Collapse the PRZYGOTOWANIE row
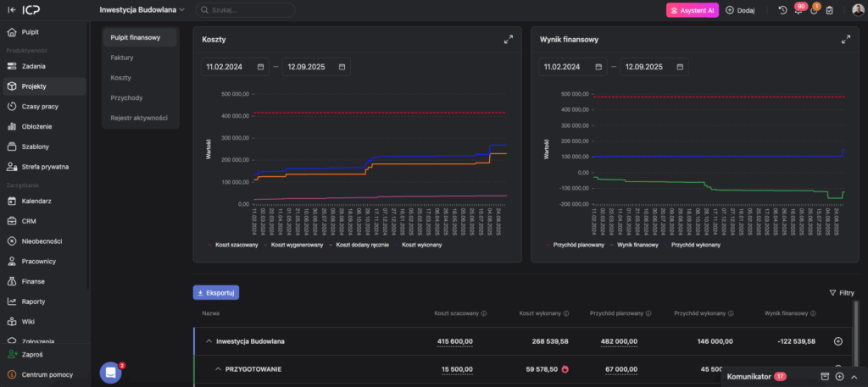Image resolution: width=868 pixels, height=387 pixels. (218, 369)
